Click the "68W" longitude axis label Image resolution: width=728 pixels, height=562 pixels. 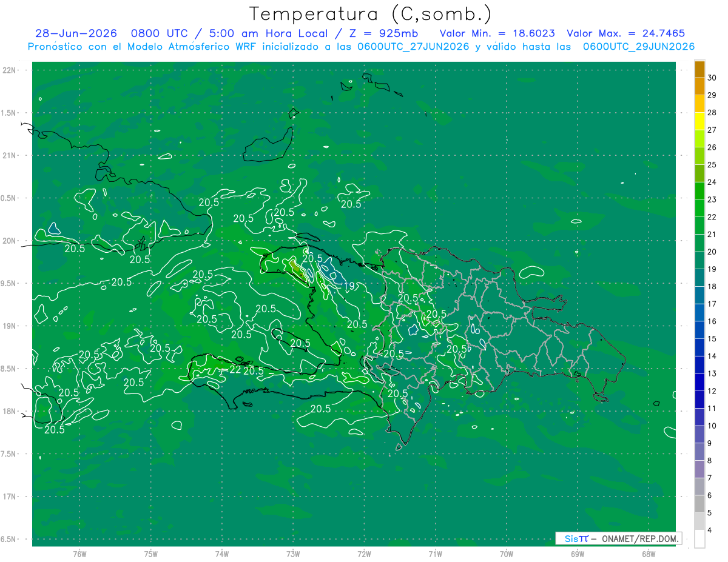pos(649,554)
